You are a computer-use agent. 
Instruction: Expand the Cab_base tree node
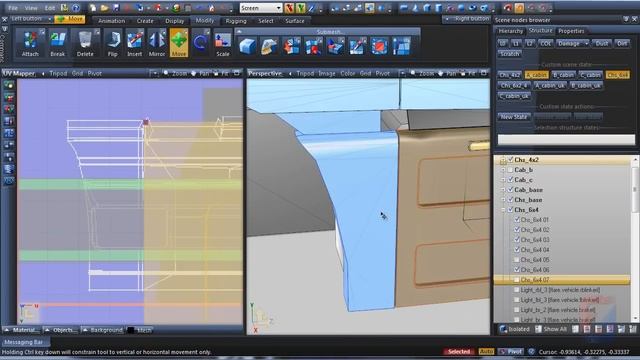(x=503, y=190)
